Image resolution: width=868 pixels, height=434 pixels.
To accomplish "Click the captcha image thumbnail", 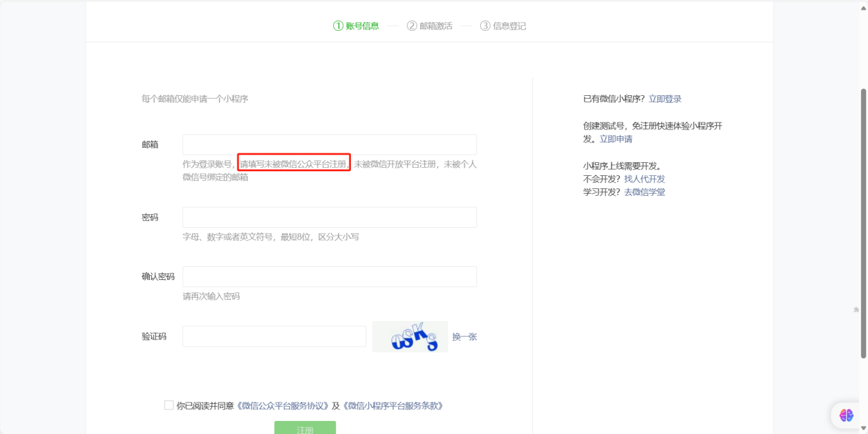I will (410, 337).
